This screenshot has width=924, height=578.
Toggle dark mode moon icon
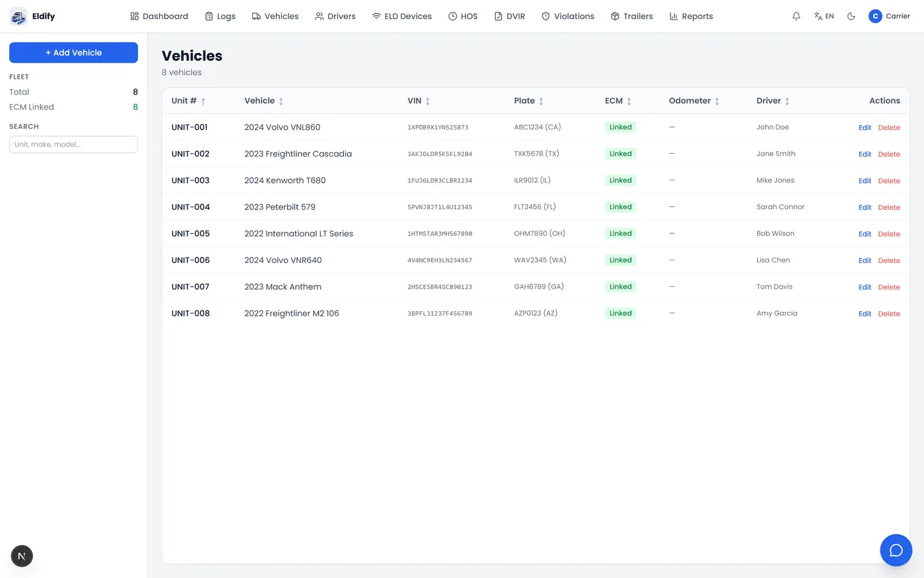(x=851, y=16)
